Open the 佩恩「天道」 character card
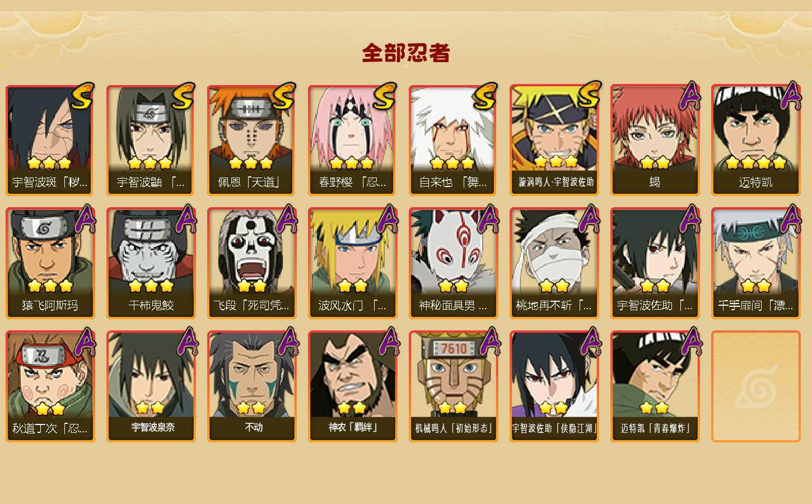The image size is (812, 504). coord(251,140)
